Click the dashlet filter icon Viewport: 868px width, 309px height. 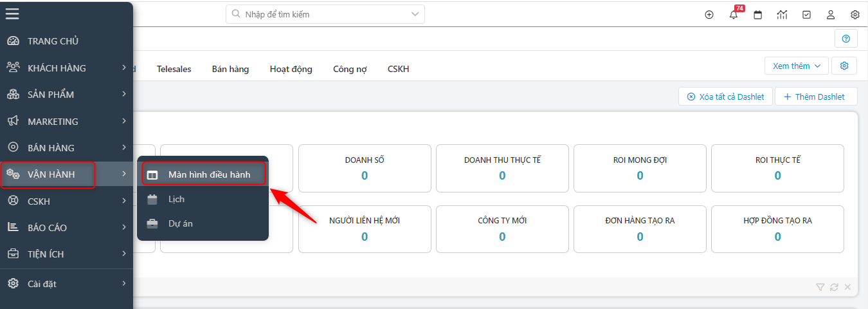click(820, 287)
